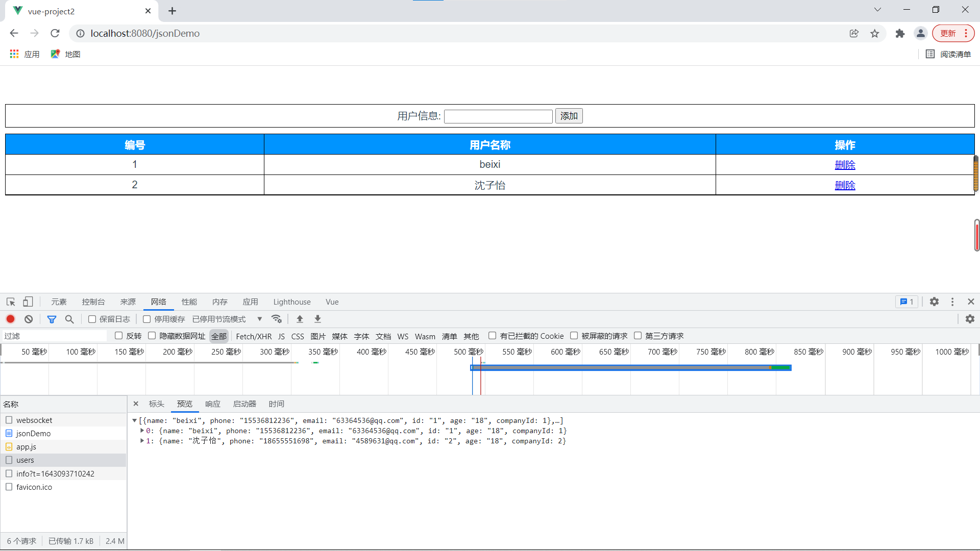Export HAR file with download arrow
The height and width of the screenshot is (551, 980).
point(317,319)
